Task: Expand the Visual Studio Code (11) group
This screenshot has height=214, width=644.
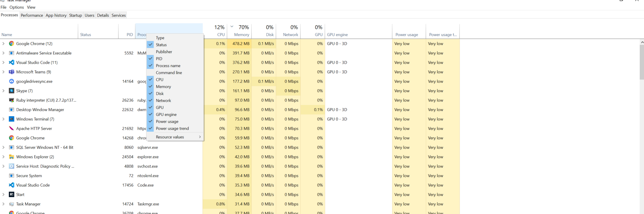Action: (x=3, y=62)
